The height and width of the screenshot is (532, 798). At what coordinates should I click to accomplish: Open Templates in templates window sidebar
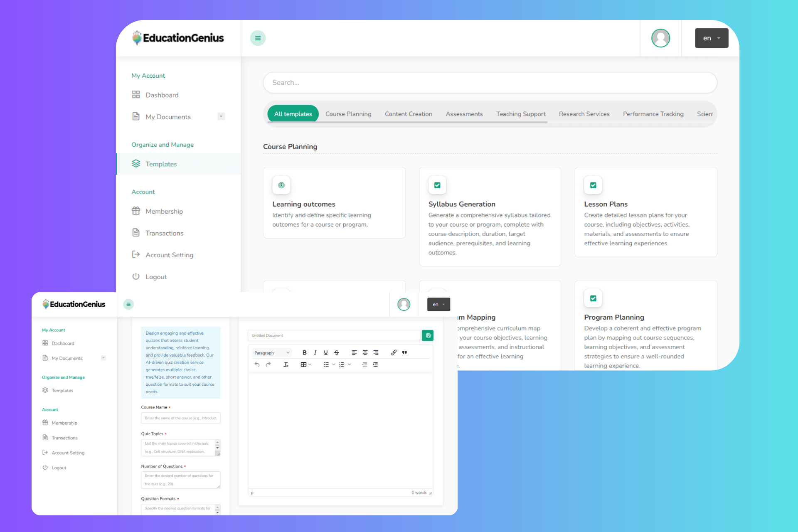179,164
